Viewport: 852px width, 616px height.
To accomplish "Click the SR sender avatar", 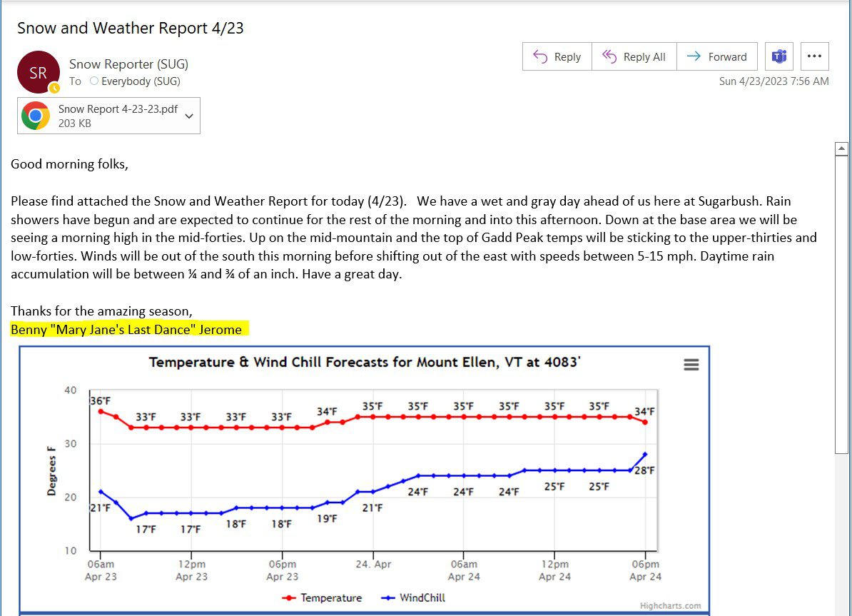I will (x=39, y=72).
